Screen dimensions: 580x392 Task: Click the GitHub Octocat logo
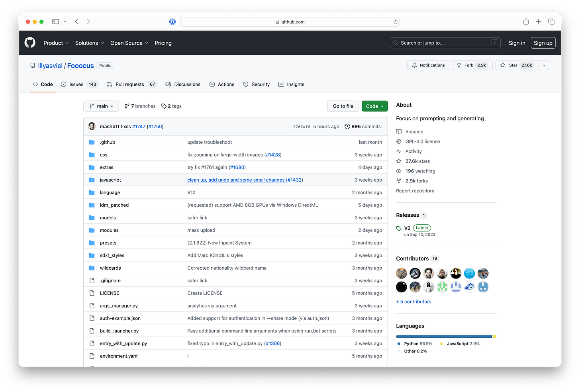(30, 43)
